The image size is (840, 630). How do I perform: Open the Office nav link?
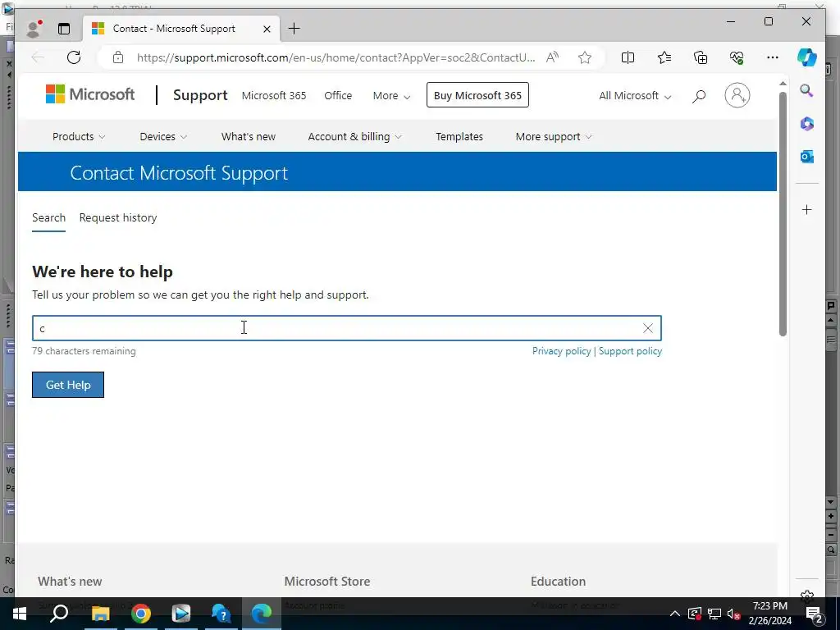point(338,95)
